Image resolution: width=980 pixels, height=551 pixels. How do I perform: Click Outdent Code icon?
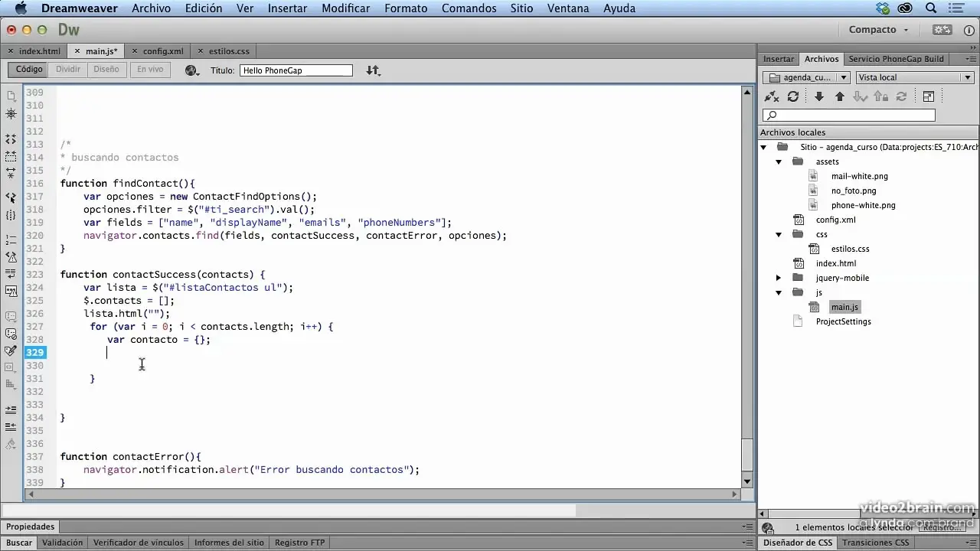point(11,427)
